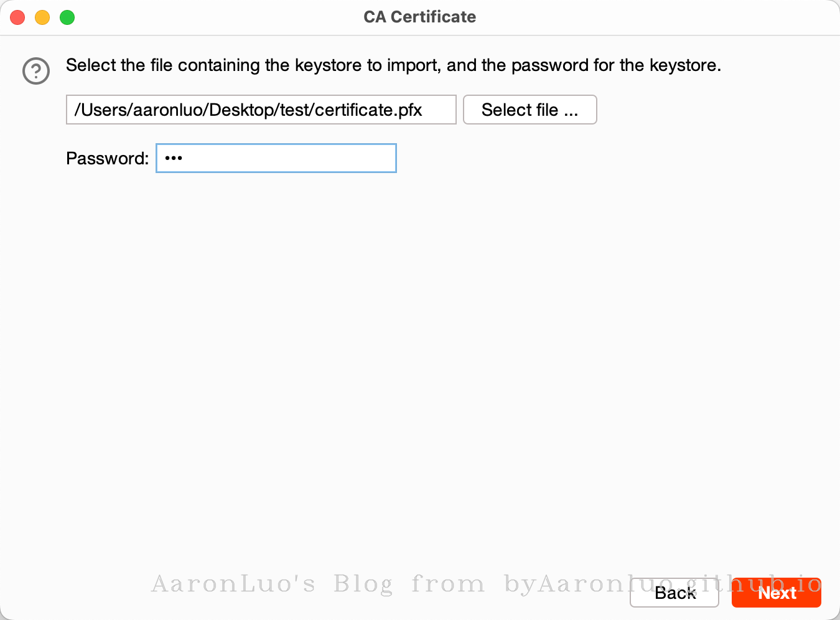Minimize the dialog with yellow button
Image resolution: width=840 pixels, height=620 pixels.
42,17
